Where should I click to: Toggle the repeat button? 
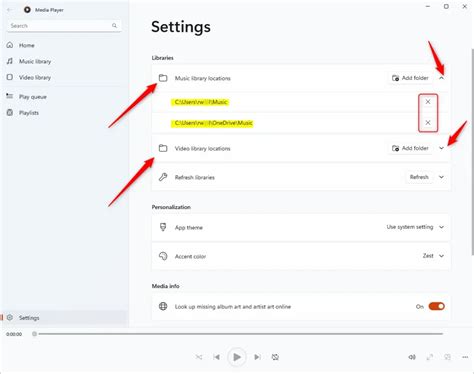tap(275, 357)
